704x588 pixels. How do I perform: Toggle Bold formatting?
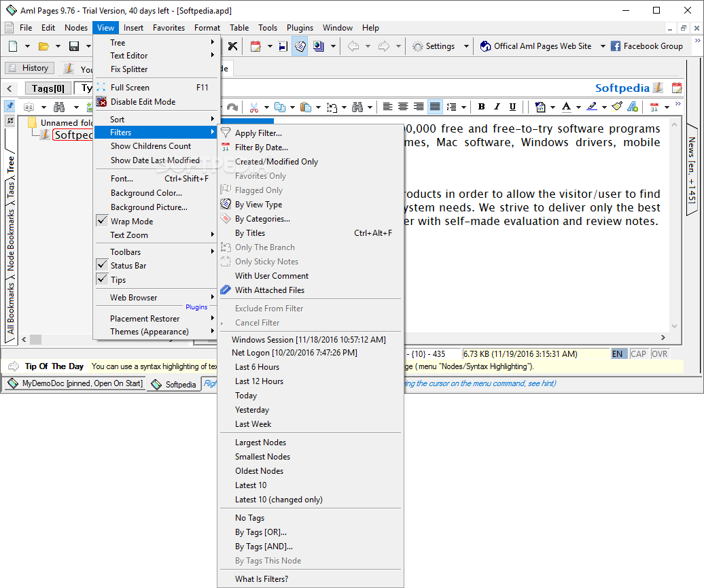tap(481, 107)
